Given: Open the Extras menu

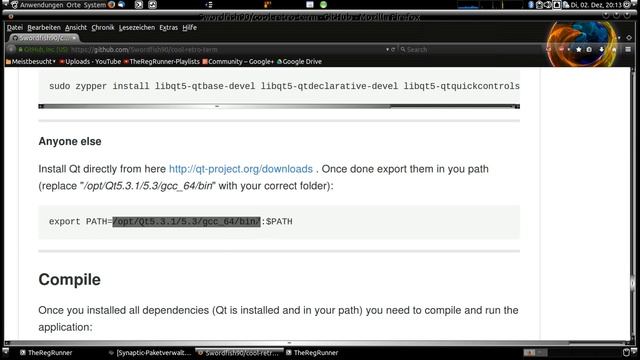Looking at the screenshot, I should (169, 27).
